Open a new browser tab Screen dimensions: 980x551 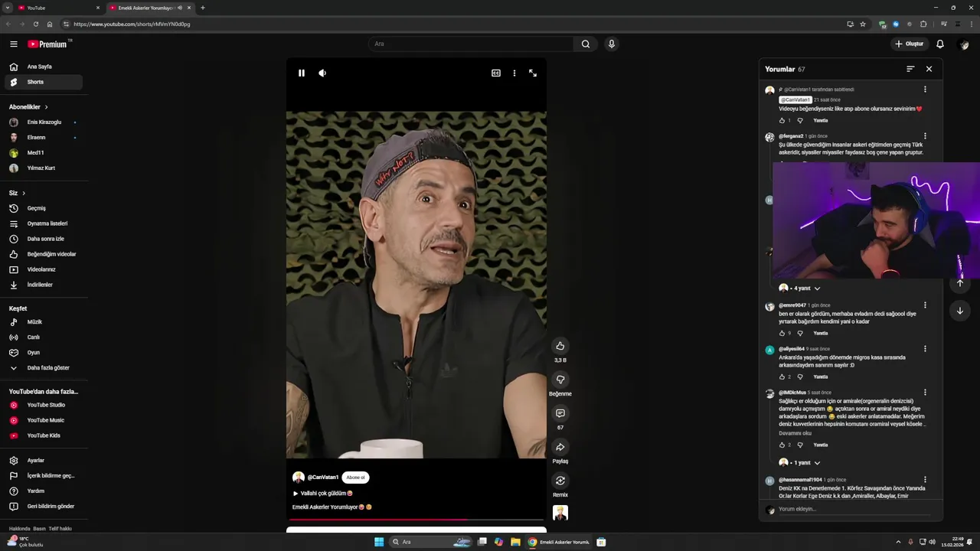tap(203, 8)
